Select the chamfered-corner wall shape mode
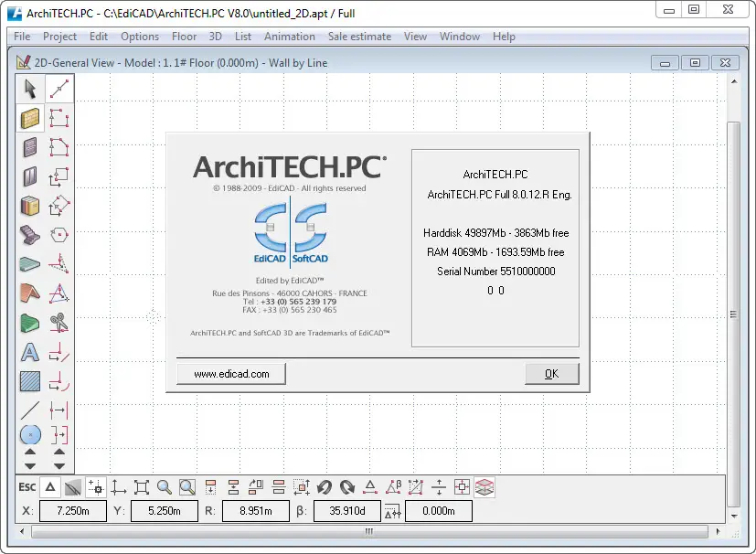The height and width of the screenshot is (554, 756). [59, 147]
